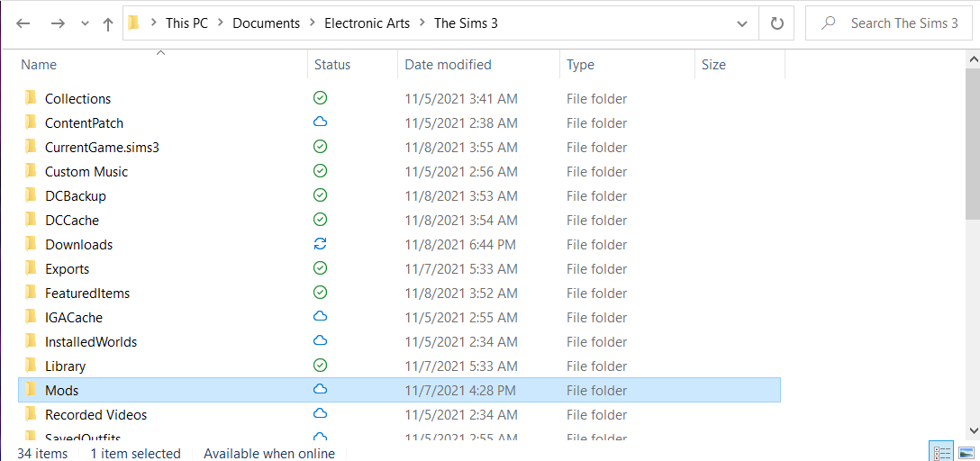This screenshot has width=980, height=461.
Task: Click the search magnifier icon
Action: (x=828, y=23)
